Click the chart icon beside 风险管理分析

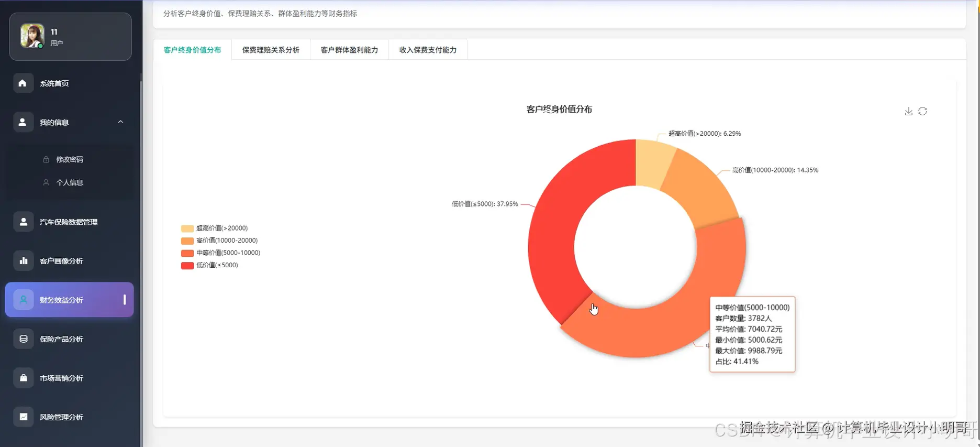[x=23, y=417]
